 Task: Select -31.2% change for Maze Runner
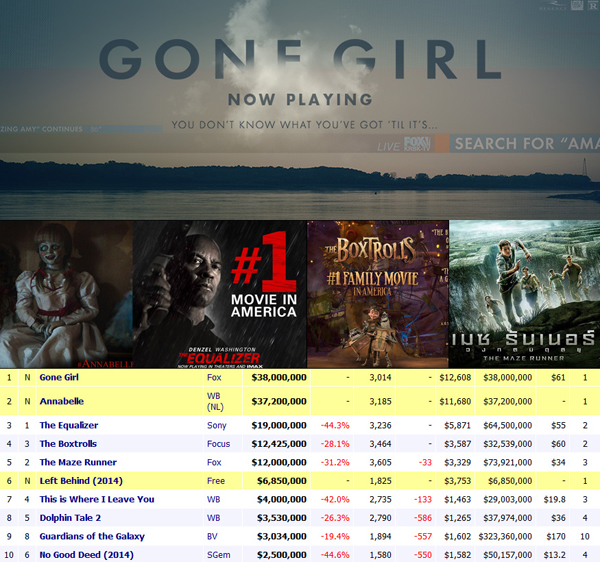(335, 462)
